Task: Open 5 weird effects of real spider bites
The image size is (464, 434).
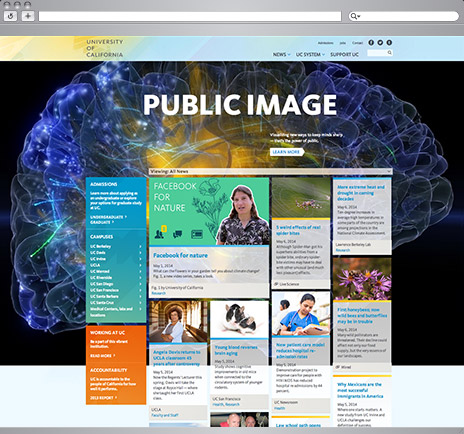Action: 298,230
